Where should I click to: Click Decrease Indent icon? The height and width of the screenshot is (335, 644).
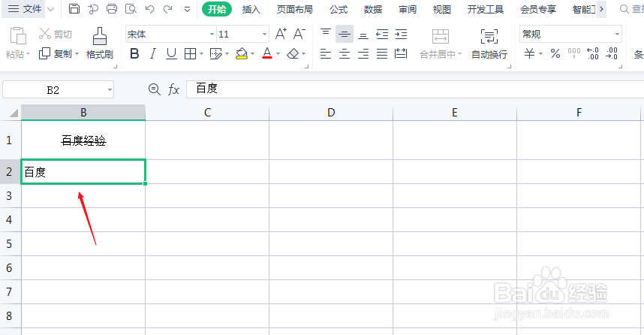tap(382, 34)
